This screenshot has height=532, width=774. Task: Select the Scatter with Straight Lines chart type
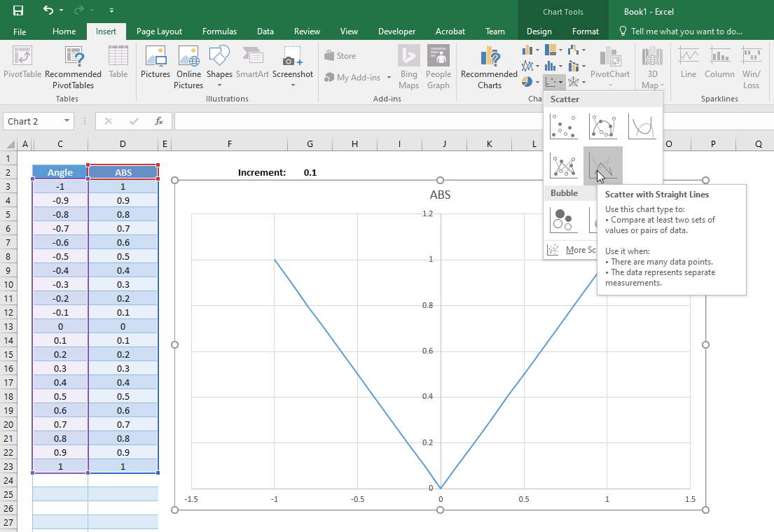pyautogui.click(x=602, y=165)
